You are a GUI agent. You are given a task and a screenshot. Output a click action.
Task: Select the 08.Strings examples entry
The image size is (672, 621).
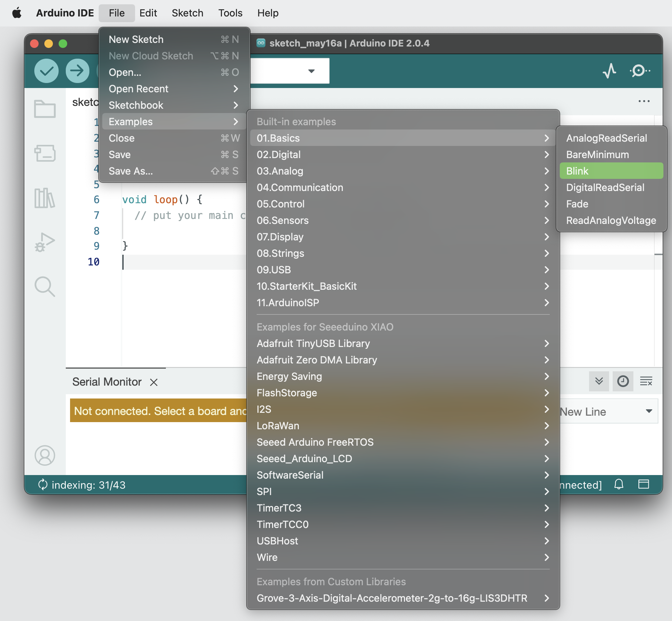[403, 253]
